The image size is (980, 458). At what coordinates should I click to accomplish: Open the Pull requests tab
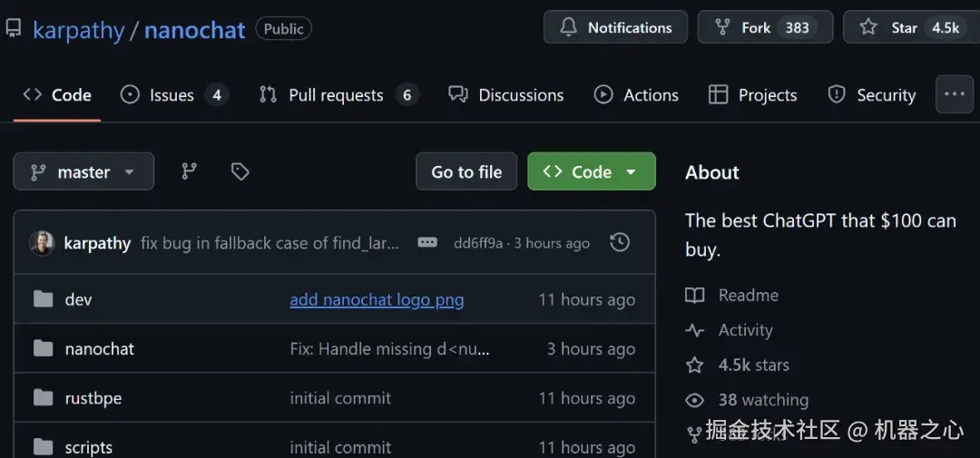(x=336, y=95)
